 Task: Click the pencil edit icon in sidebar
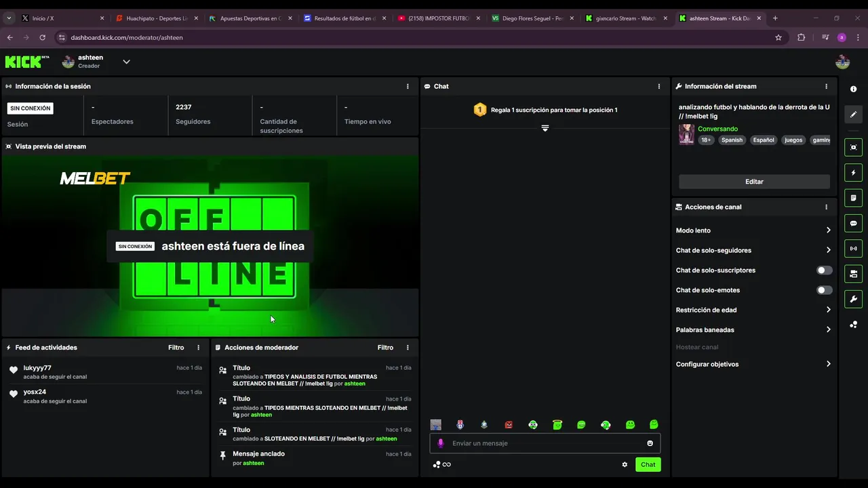pos(853,114)
